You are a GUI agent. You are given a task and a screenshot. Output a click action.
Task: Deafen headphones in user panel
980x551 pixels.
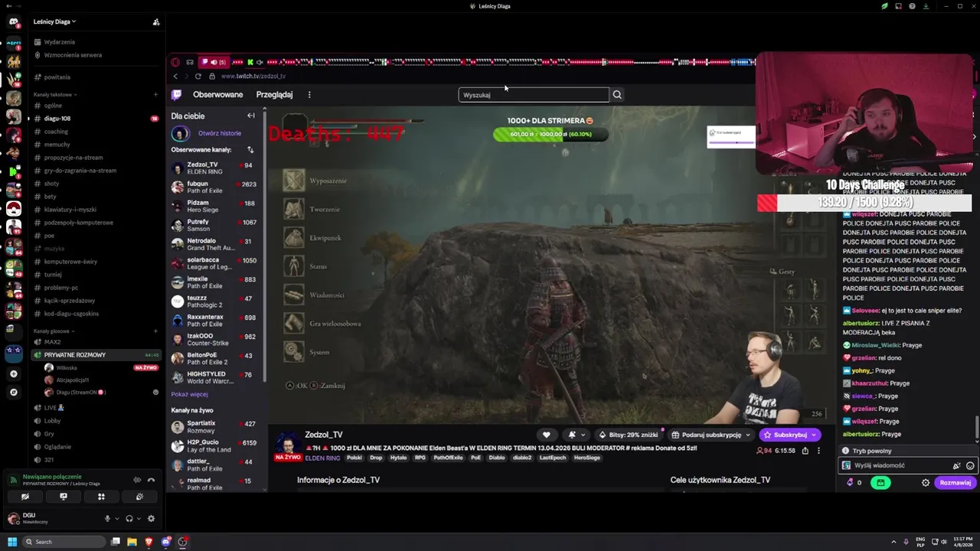tap(129, 519)
